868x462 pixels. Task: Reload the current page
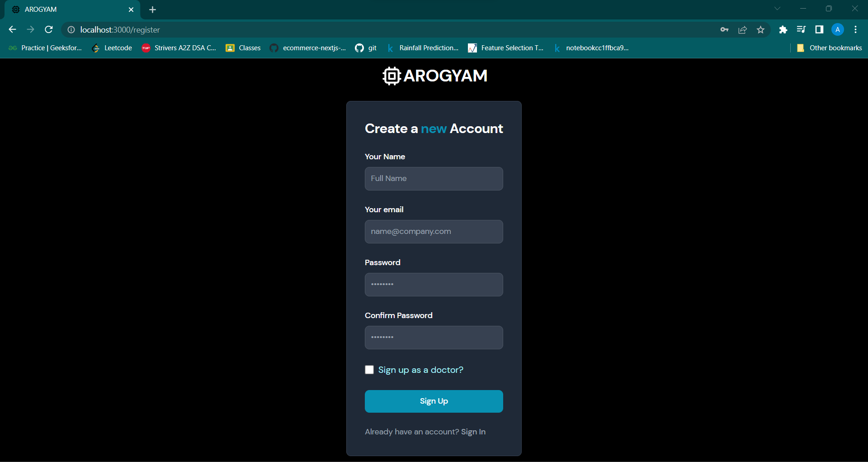48,29
